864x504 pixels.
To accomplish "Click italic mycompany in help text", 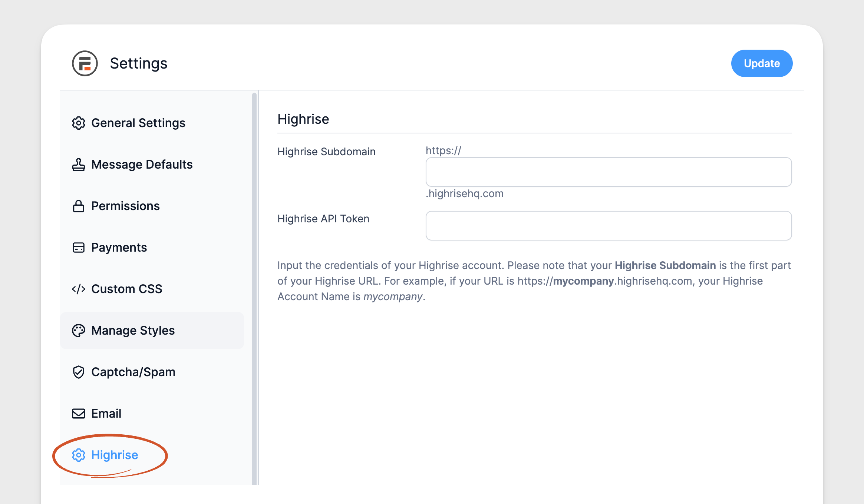I will pos(393,296).
